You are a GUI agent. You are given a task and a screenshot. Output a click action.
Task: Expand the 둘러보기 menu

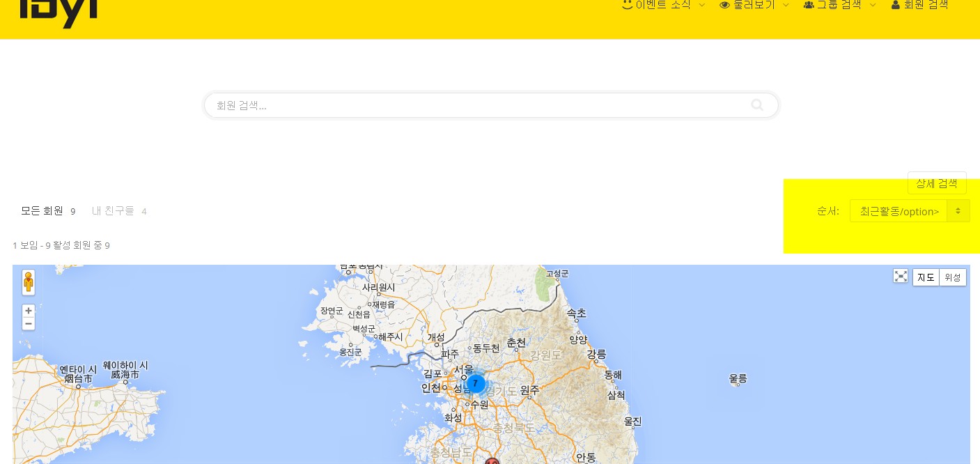tap(754, 5)
